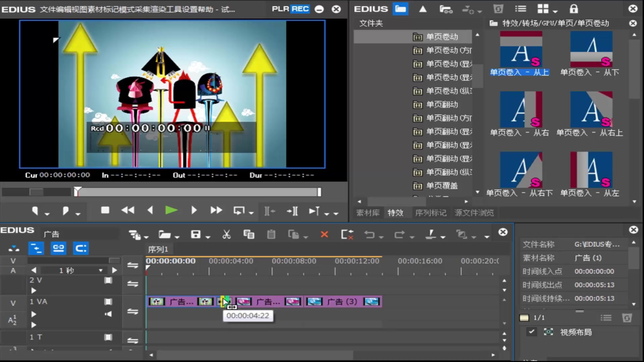Click the save project icon

click(x=196, y=234)
